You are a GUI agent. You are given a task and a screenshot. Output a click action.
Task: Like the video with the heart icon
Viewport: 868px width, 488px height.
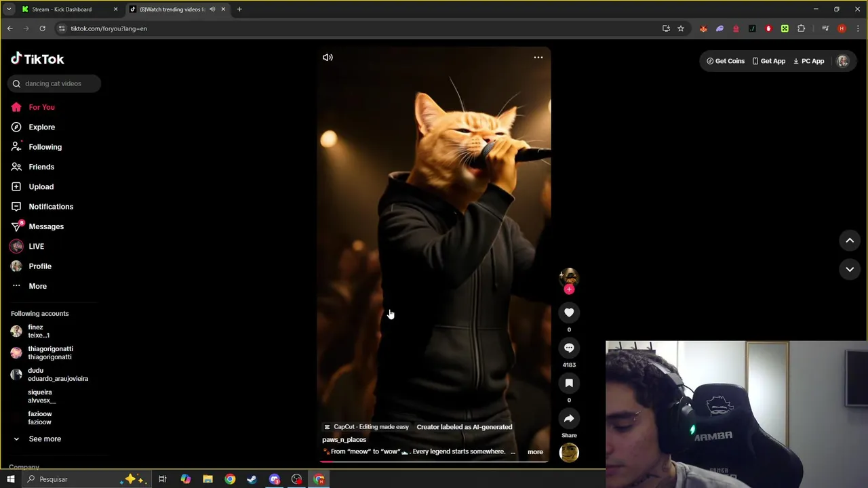569,312
